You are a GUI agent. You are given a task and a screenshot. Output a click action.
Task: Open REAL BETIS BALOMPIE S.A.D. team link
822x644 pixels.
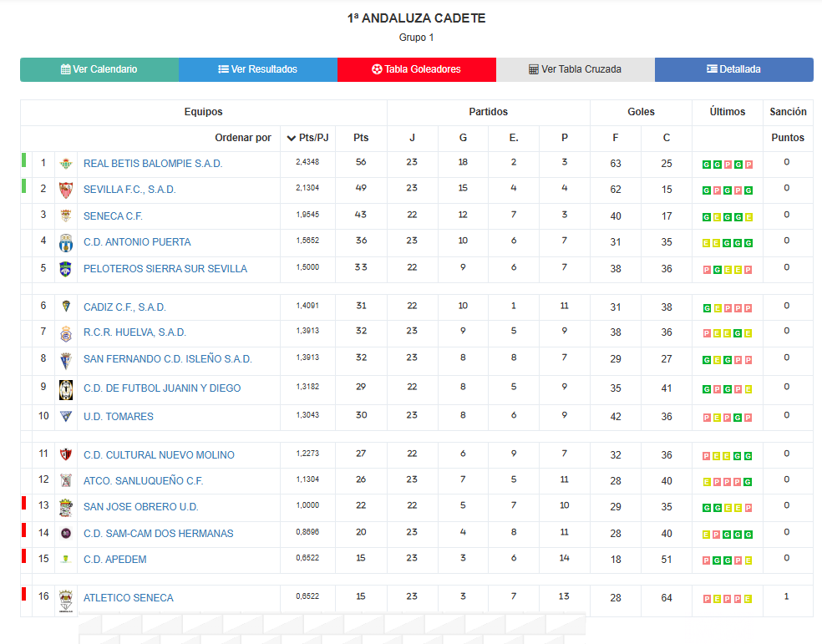153,164
